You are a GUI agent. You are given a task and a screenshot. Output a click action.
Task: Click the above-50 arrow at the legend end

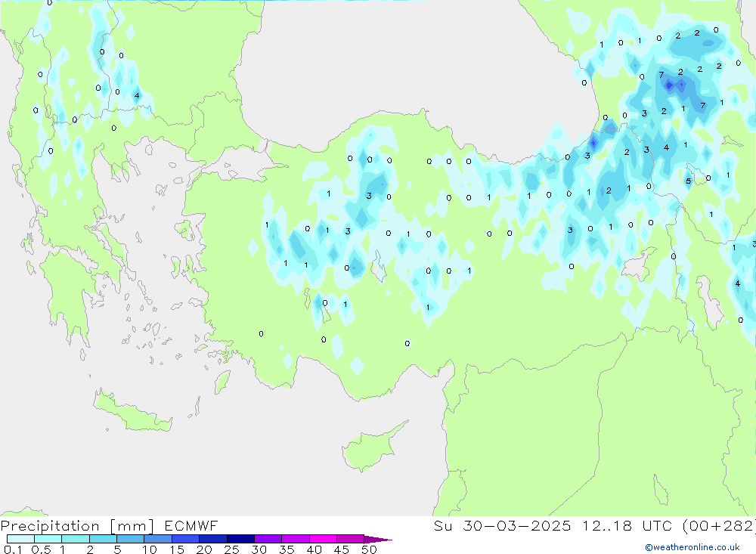pos(377,539)
